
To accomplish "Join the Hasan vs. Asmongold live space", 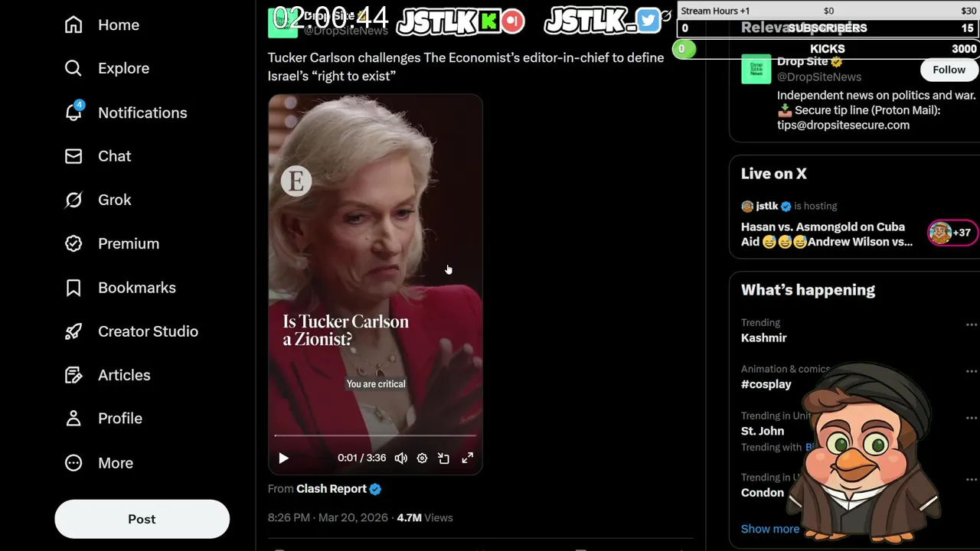I will coord(827,234).
